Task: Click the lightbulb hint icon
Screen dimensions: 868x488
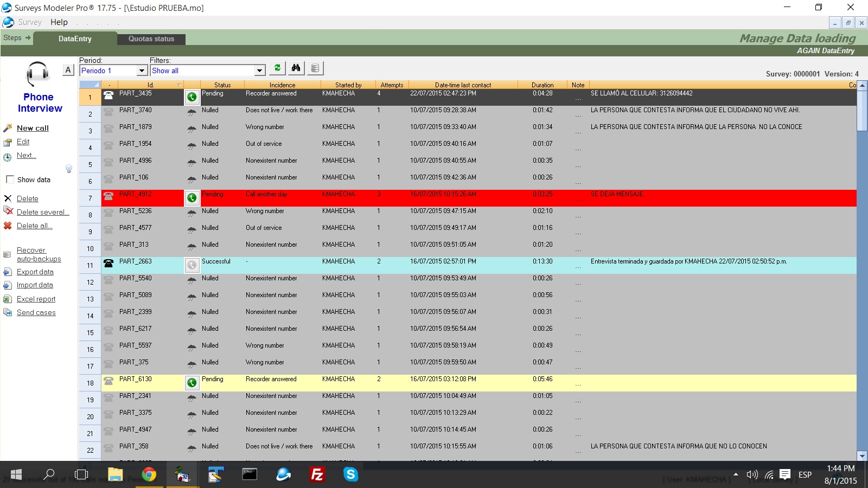Action: pyautogui.click(x=69, y=169)
